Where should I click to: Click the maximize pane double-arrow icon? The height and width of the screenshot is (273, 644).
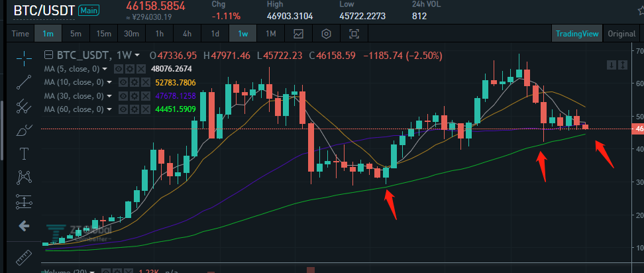(x=623, y=65)
